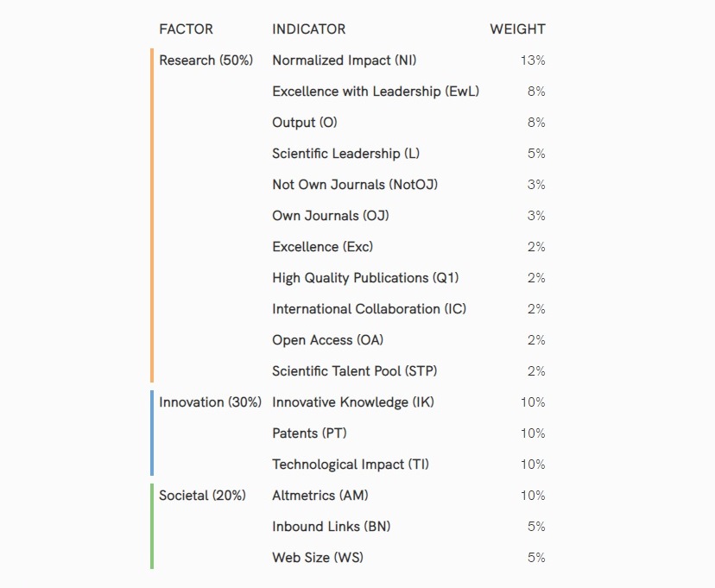715x588 pixels.
Task: Select the Societal (20%) factor label
Action: coord(202,496)
